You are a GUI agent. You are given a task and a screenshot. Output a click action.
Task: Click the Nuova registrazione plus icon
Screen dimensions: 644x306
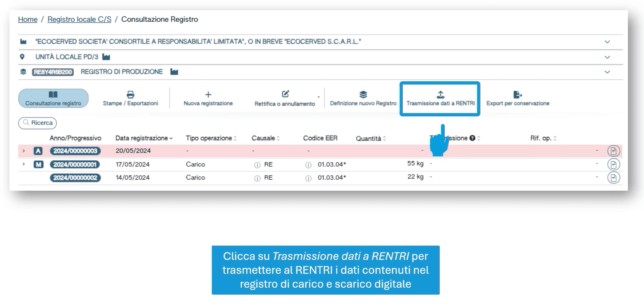[x=208, y=95]
